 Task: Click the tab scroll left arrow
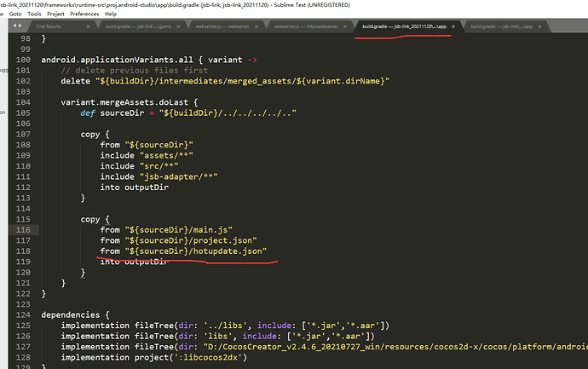tap(14, 26)
